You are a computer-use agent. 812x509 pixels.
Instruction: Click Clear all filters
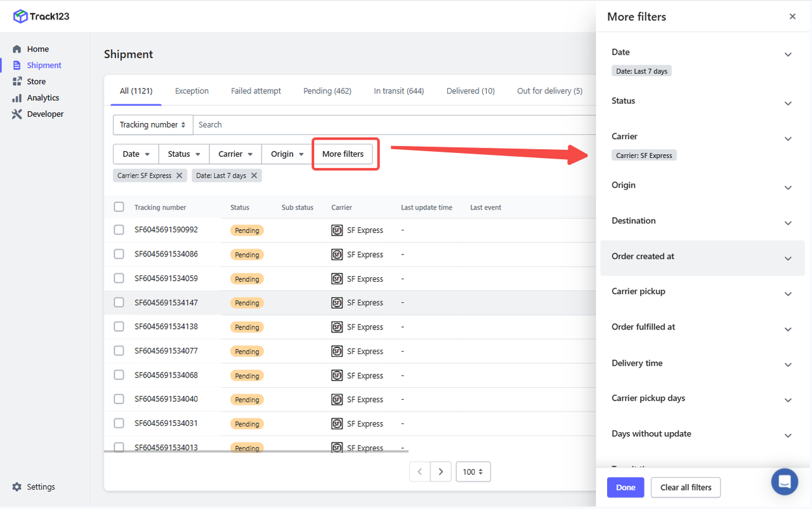[686, 487]
